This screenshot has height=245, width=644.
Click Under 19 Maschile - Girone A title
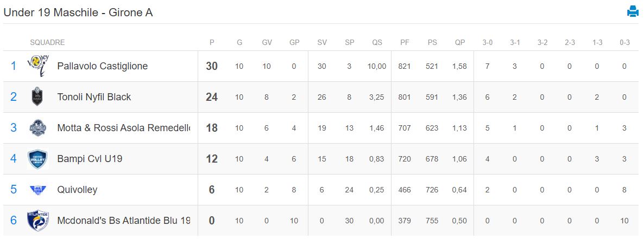[x=78, y=12]
